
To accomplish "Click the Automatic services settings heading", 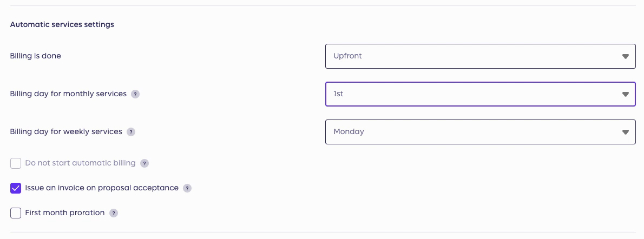I will 62,25.
